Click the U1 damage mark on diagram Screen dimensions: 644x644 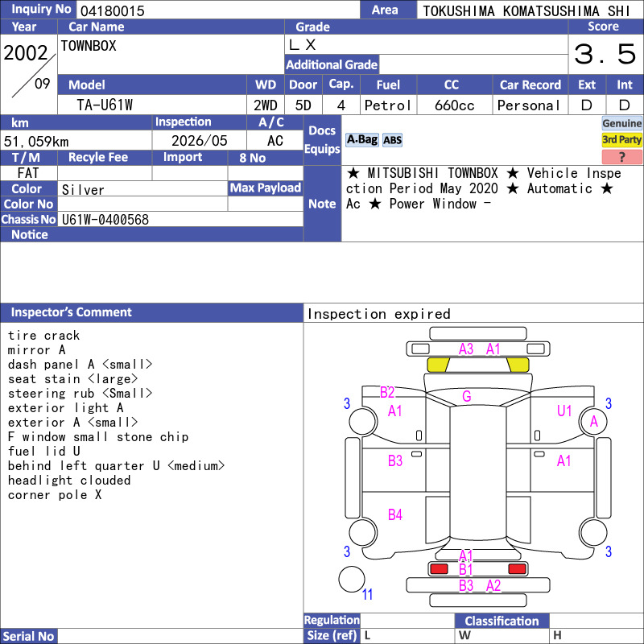[x=564, y=411]
